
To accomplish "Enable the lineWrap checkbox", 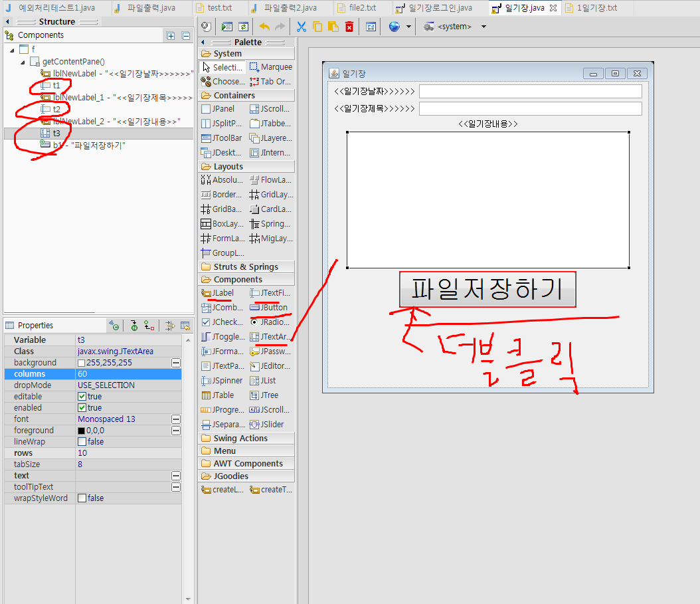I will click(x=82, y=441).
